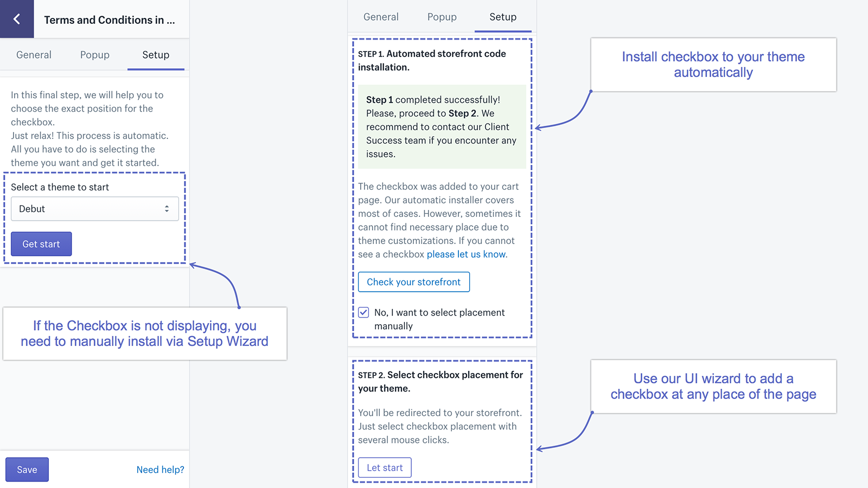The image size is (868, 488).
Task: Click Setup tab above Step 1 section
Action: tap(503, 17)
